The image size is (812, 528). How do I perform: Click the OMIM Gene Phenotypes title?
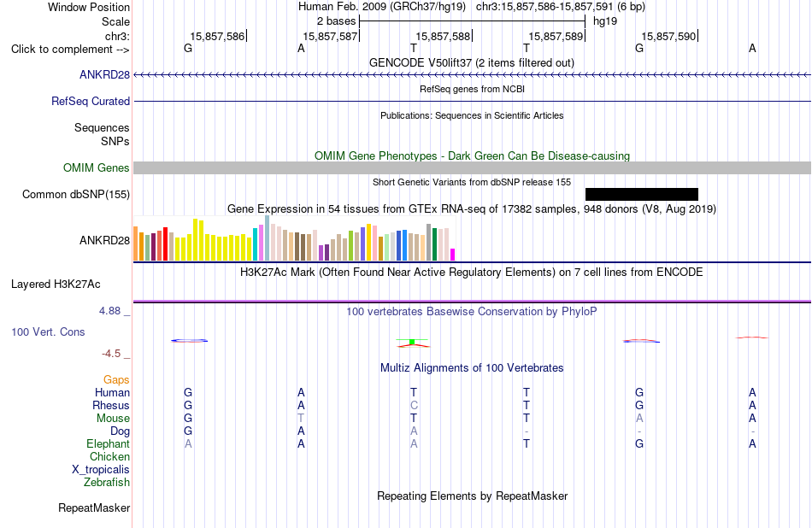(472, 155)
